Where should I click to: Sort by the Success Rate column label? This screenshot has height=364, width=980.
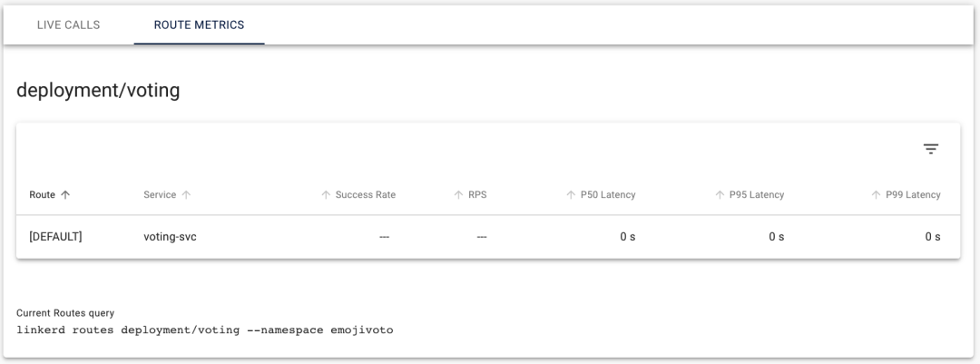pos(366,194)
